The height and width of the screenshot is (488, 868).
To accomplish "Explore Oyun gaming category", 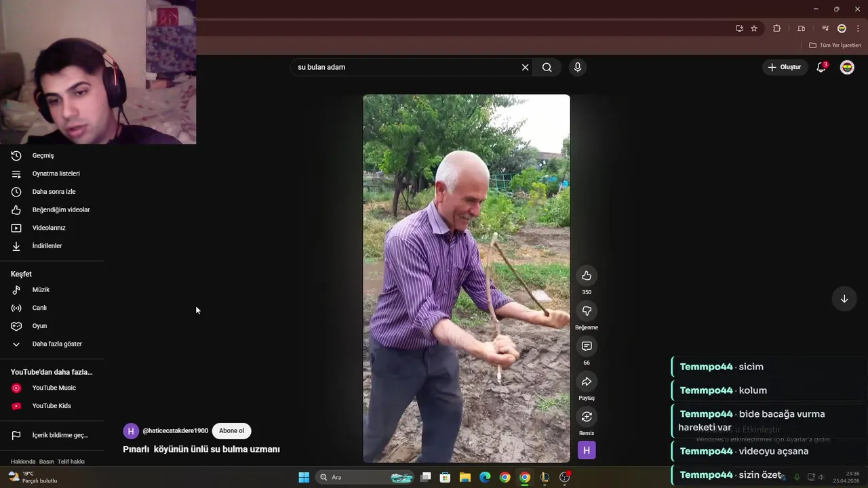I will coord(52,326).
